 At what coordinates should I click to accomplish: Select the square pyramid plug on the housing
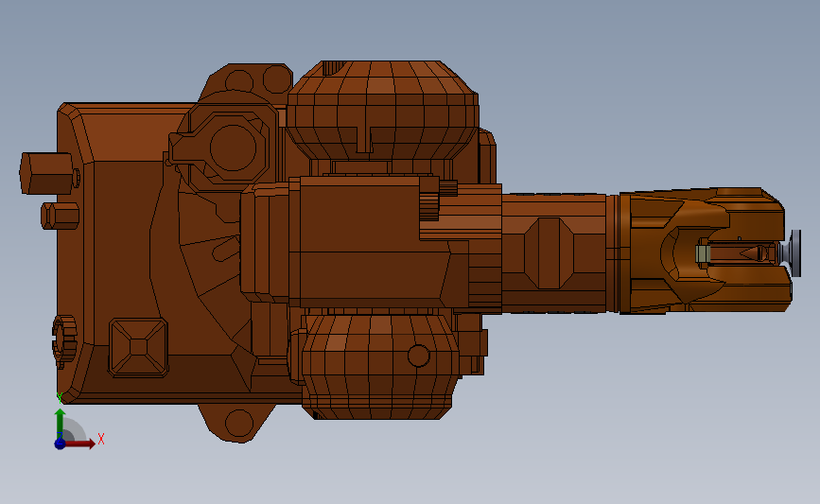(139, 347)
